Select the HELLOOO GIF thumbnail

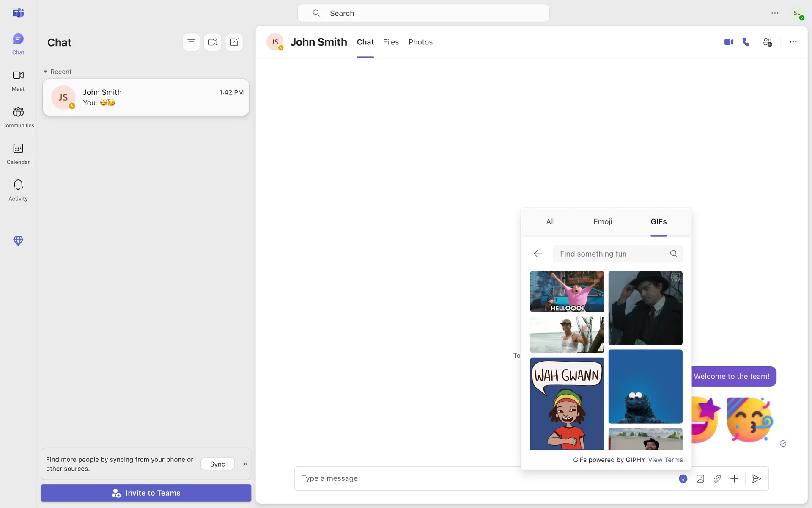coord(567,292)
